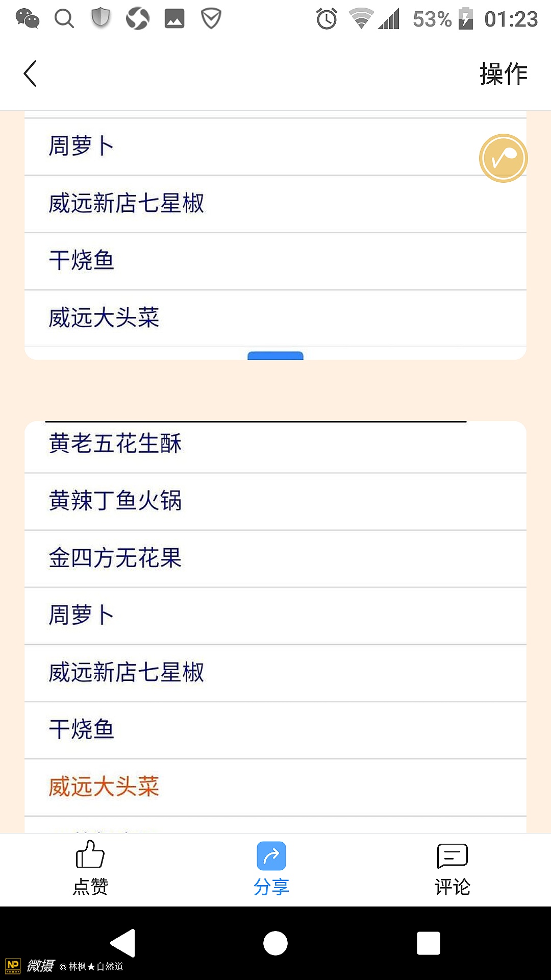Open the 操作 menu
The height and width of the screenshot is (980, 551).
503,74
